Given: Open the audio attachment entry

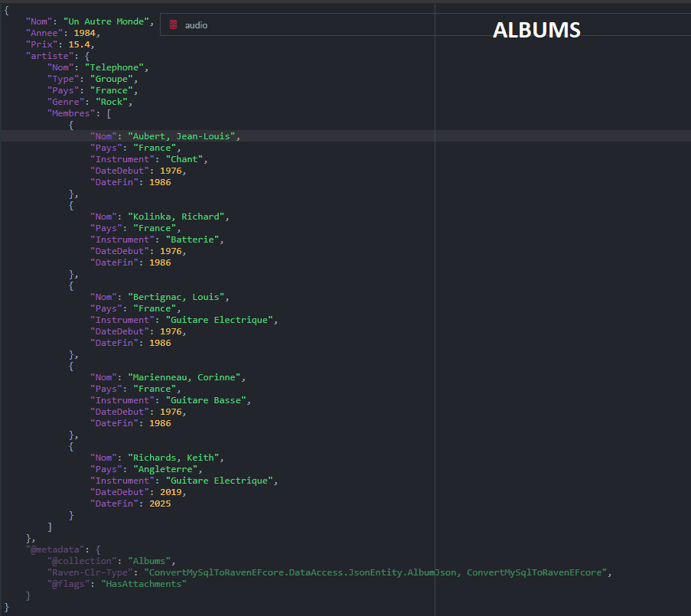Looking at the screenshot, I should (196, 25).
